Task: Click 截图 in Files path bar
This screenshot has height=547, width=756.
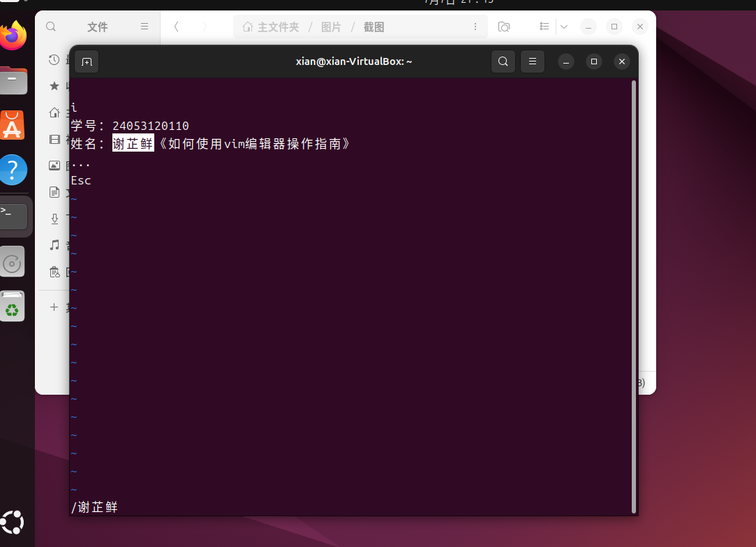Action: pos(373,27)
